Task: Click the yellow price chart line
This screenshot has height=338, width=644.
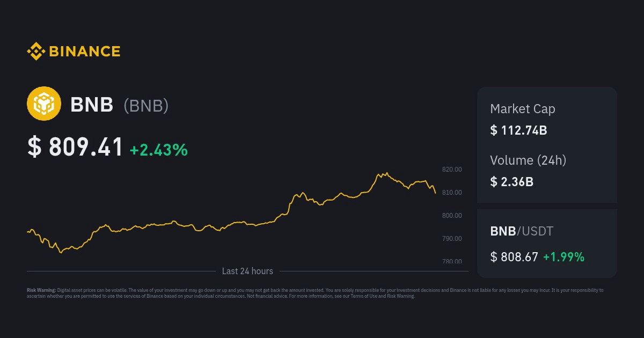Action: (231, 212)
